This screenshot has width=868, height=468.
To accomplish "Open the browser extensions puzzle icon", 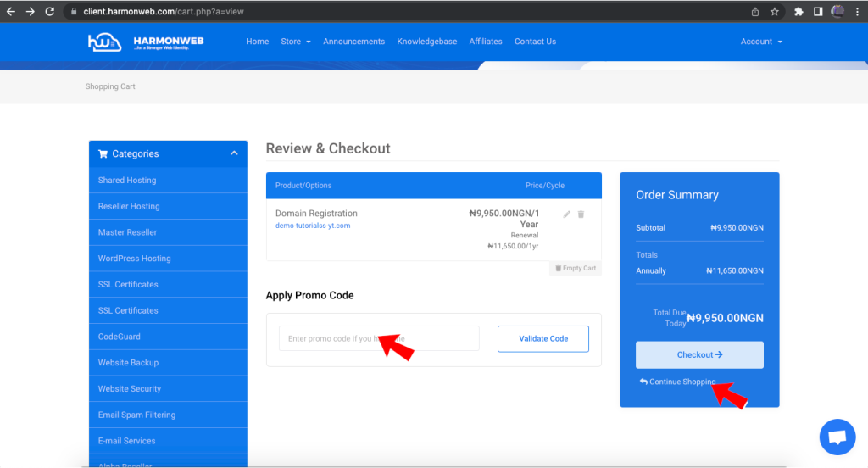I will (x=798, y=12).
